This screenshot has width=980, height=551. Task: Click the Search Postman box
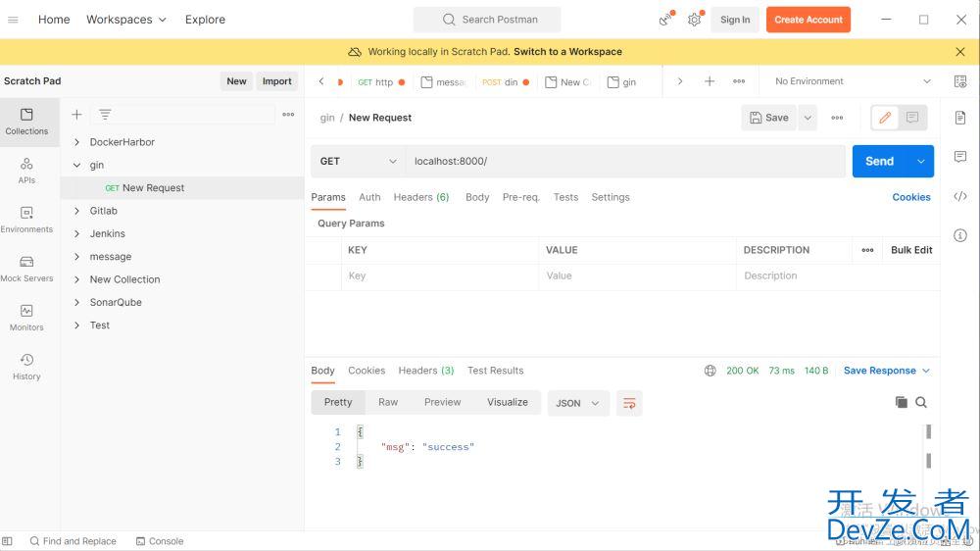[487, 20]
